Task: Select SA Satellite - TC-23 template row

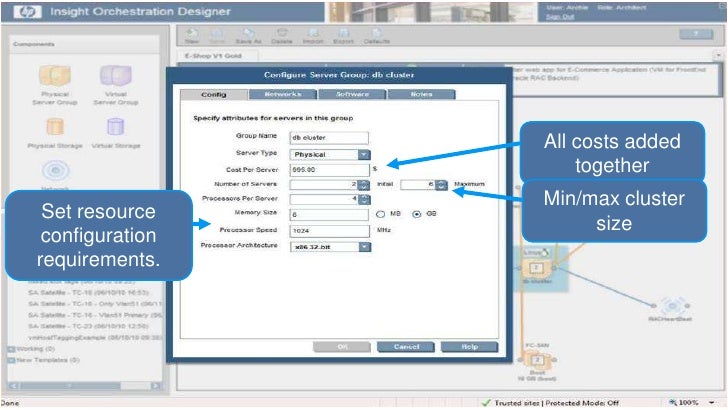Action: [88, 326]
